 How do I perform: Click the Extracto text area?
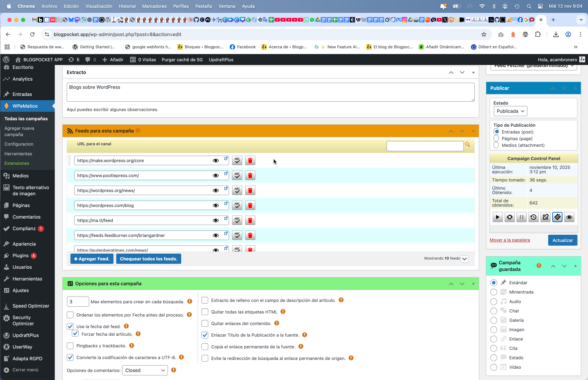click(x=270, y=92)
